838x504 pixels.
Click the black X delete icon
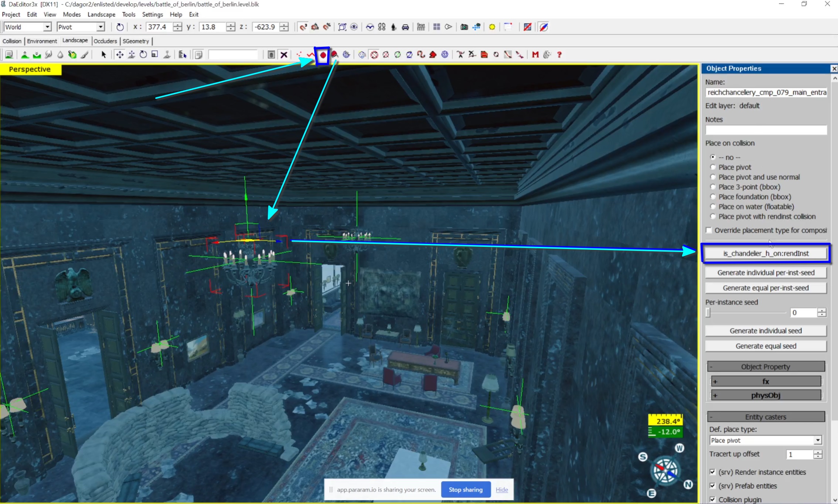[284, 55]
